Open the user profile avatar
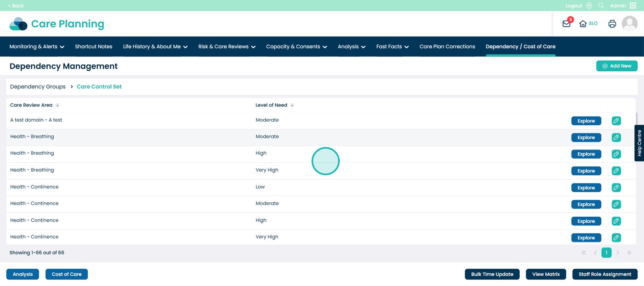Screen dimensions: 644x286 coord(629,24)
